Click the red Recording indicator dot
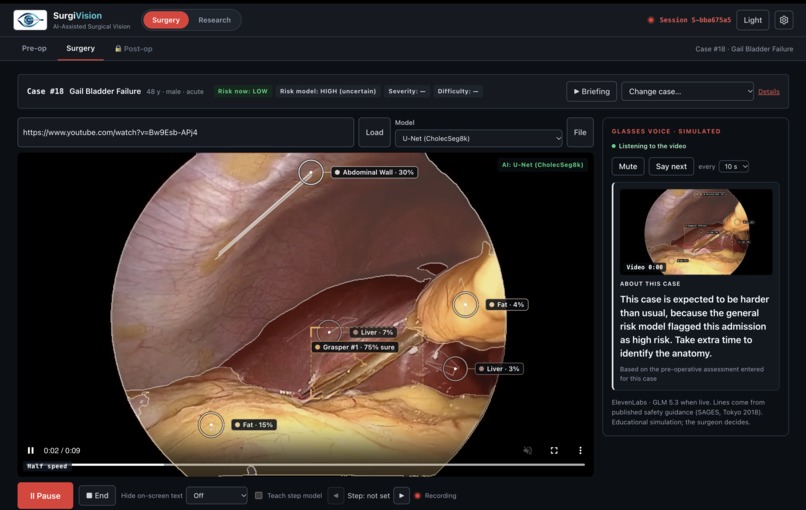Viewport: 806px width, 510px height. click(x=417, y=496)
